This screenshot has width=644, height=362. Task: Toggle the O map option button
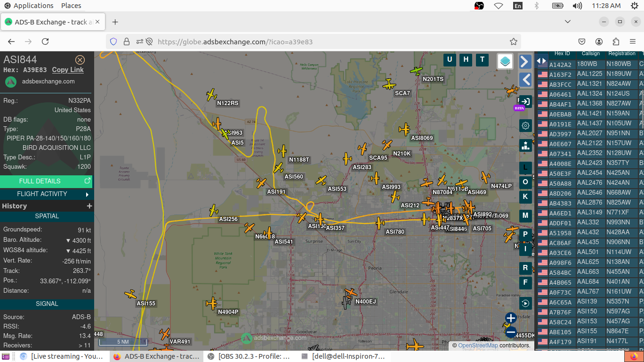pyautogui.click(x=525, y=182)
